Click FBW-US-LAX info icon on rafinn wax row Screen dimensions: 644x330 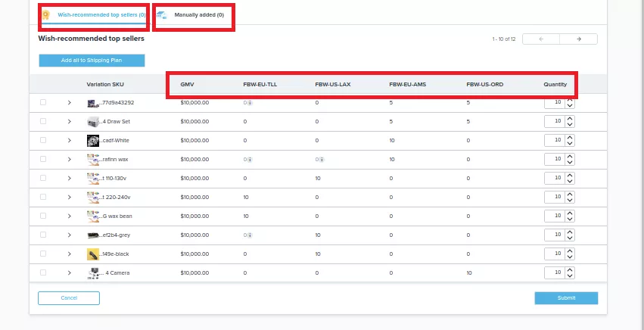pos(322,160)
